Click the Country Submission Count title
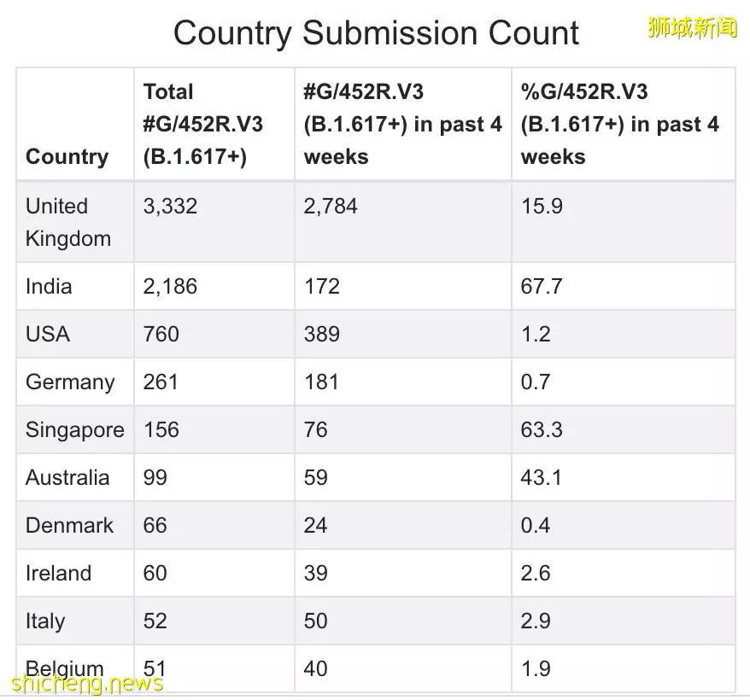Screen dimensions: 750x700 [376, 33]
